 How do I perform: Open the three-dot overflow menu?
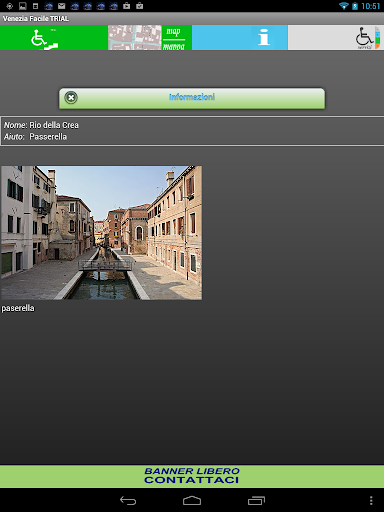tap(371, 500)
